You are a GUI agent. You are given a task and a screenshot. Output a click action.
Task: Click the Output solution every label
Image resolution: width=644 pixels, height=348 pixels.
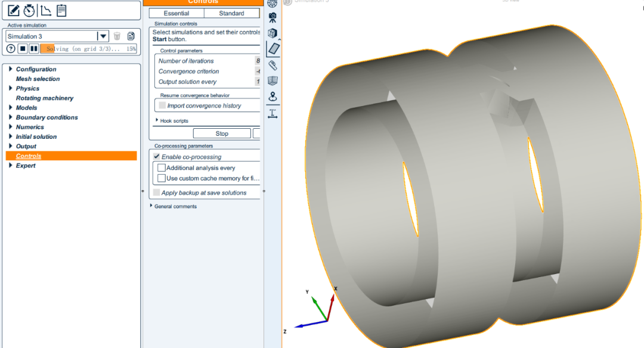point(187,82)
